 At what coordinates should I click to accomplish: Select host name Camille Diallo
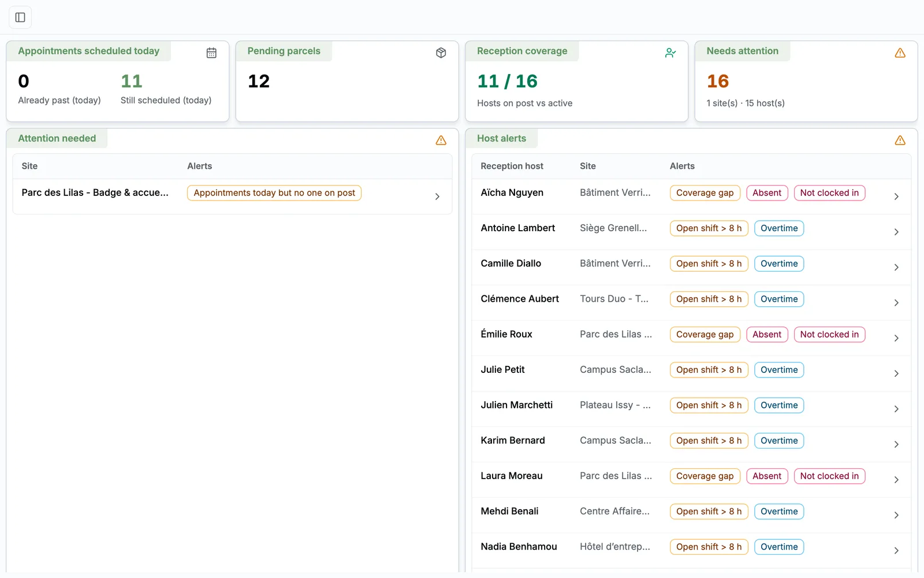(511, 264)
